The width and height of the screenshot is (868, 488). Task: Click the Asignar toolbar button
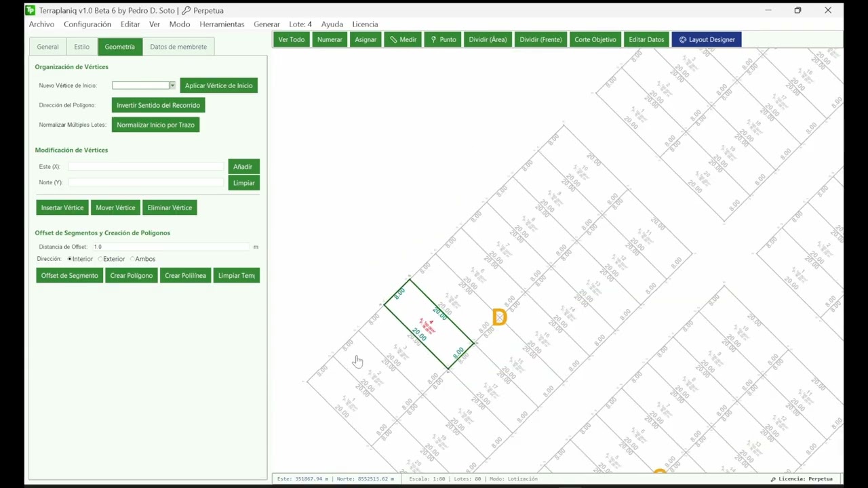coord(366,39)
